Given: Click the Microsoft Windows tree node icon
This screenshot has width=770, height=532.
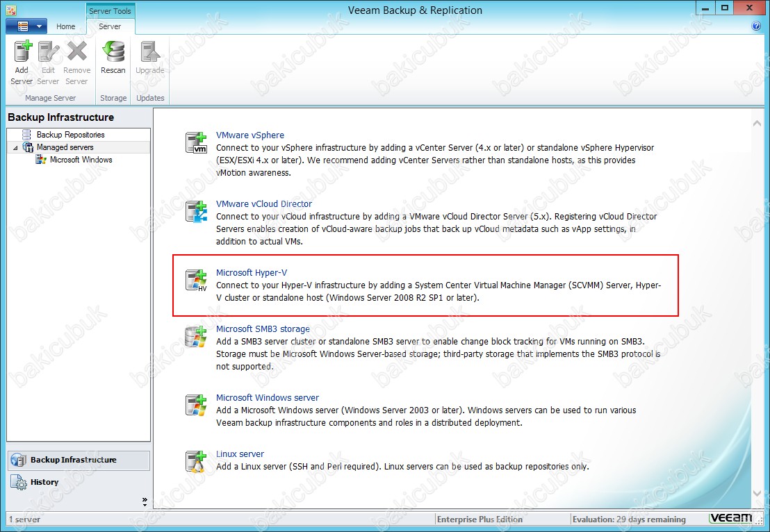Looking at the screenshot, I should pyautogui.click(x=41, y=160).
